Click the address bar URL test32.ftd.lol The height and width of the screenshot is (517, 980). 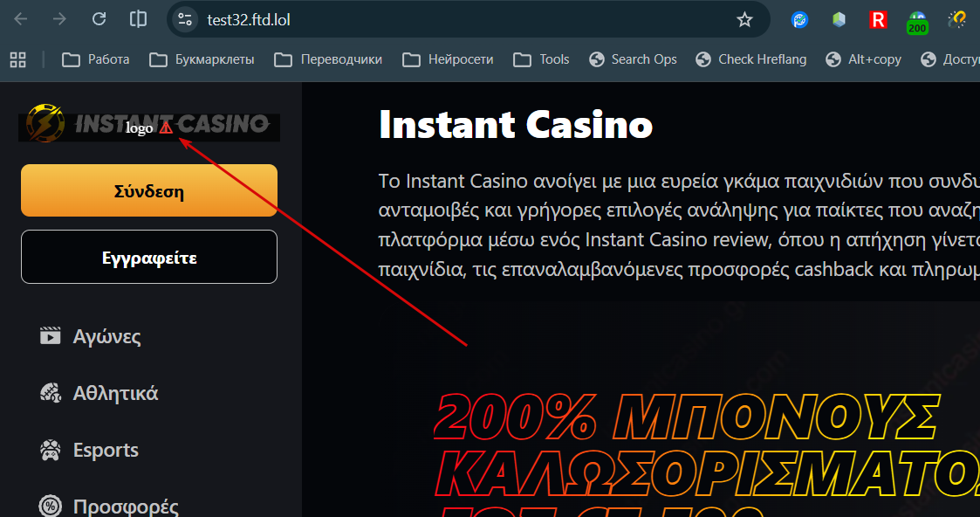(x=249, y=20)
